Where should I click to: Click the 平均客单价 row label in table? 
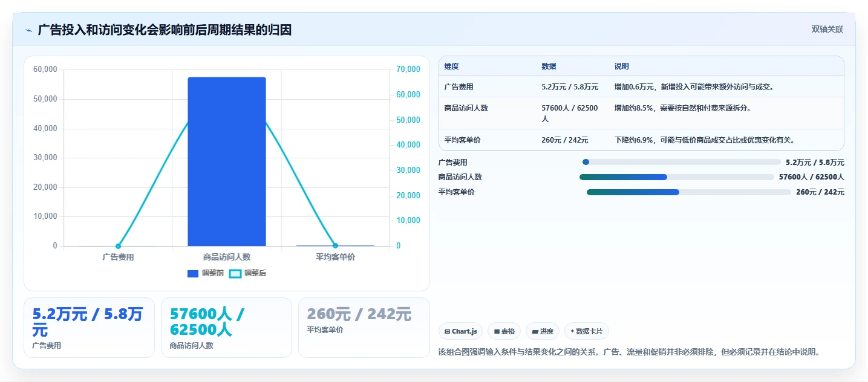point(462,140)
